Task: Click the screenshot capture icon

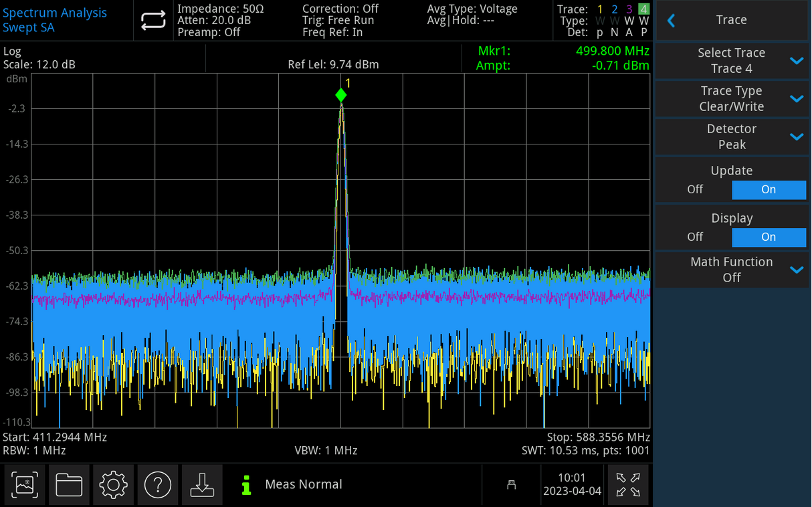Action: pyautogui.click(x=24, y=485)
